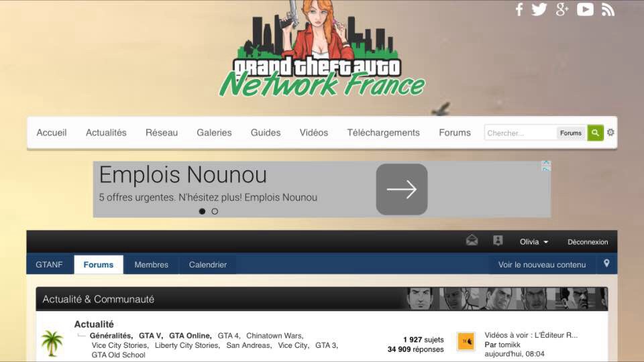
Task: Open the Forums search scope selector
Action: pos(571,133)
